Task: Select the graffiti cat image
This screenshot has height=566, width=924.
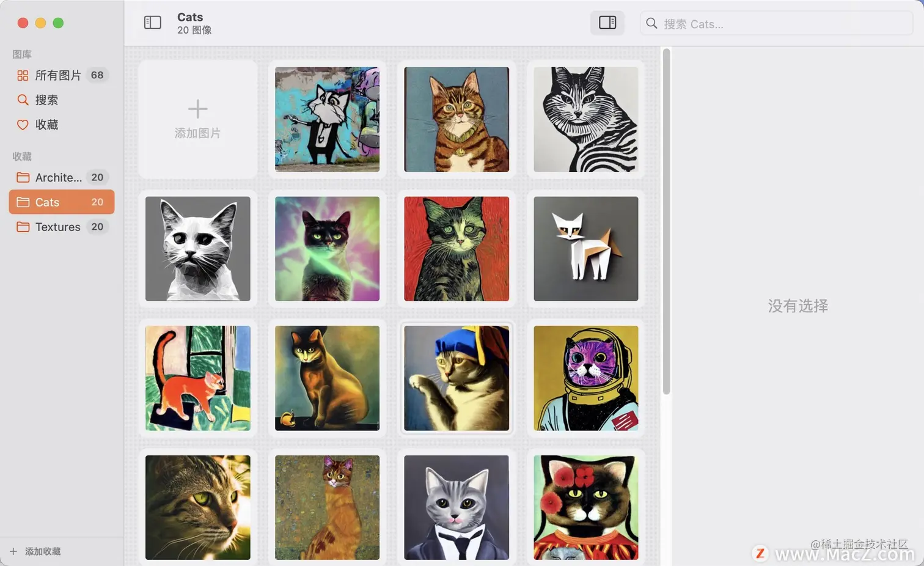Action: (x=327, y=119)
